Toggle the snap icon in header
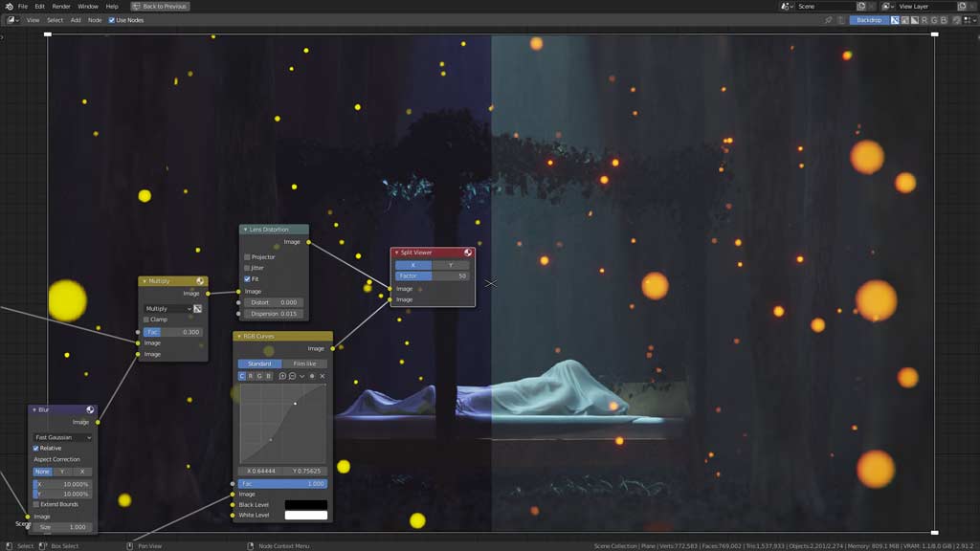This screenshot has height=551, width=980. click(x=956, y=20)
